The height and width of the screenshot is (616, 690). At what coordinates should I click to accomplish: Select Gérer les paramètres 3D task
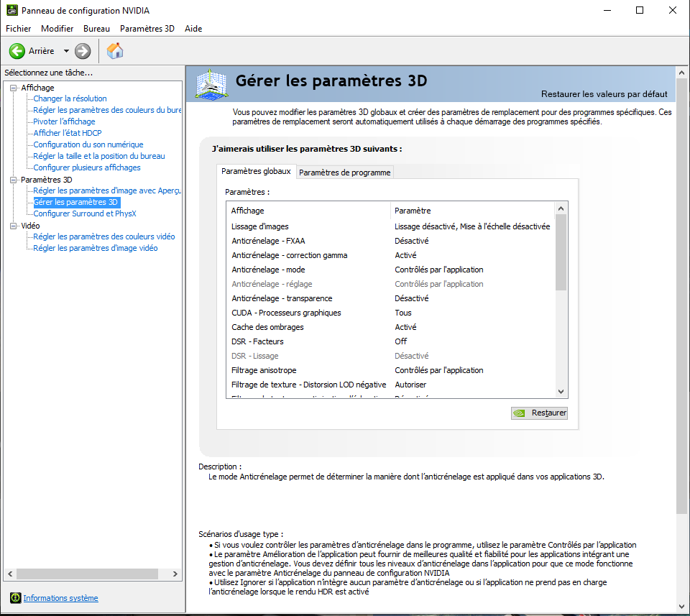pos(76,203)
